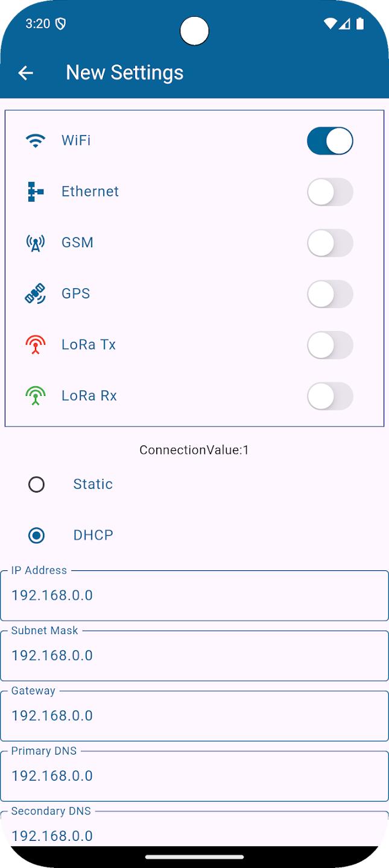The image size is (389, 868).
Task: Enable the Ethernet toggle
Action: (330, 192)
